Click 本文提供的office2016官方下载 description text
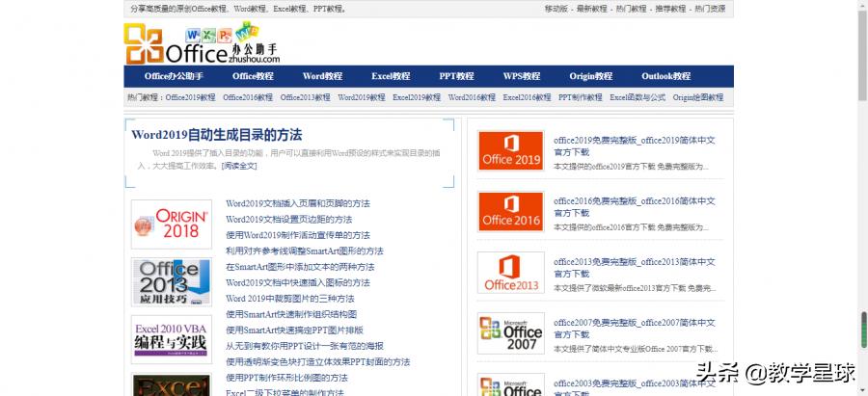 click(631, 227)
